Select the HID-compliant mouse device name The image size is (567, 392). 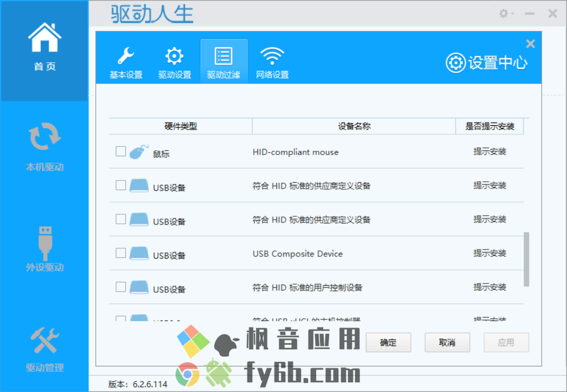tap(295, 152)
